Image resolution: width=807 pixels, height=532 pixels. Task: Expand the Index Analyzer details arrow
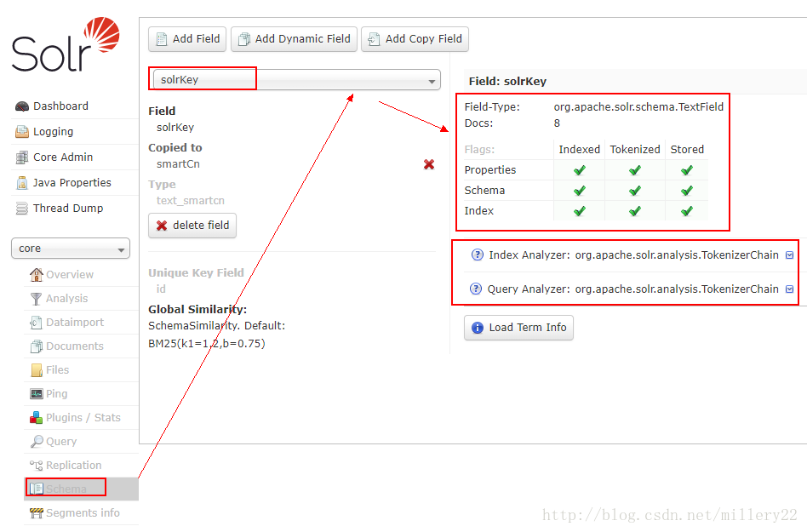pos(789,255)
